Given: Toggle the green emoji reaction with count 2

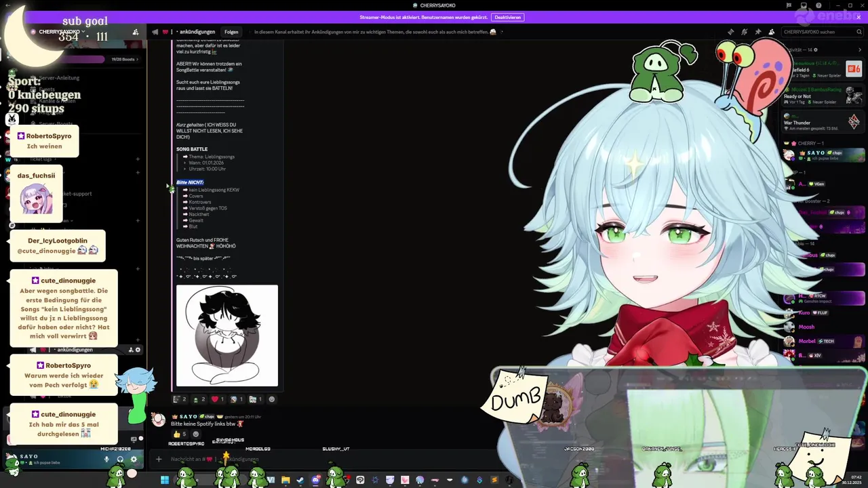Looking at the screenshot, I should pyautogui.click(x=199, y=399).
